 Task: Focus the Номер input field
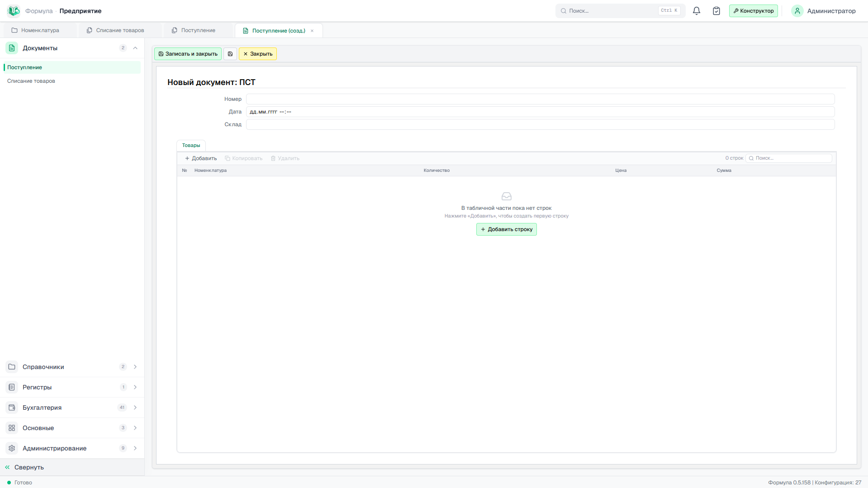click(540, 99)
